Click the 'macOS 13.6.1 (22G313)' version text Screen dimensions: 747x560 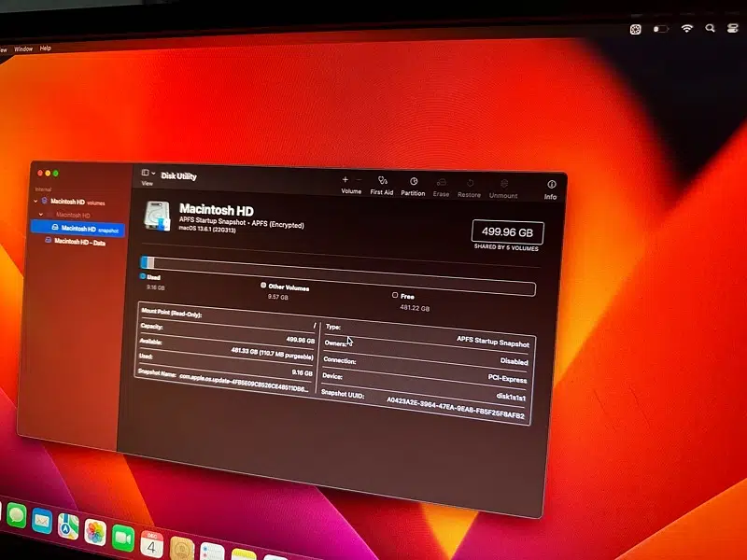coord(207,229)
